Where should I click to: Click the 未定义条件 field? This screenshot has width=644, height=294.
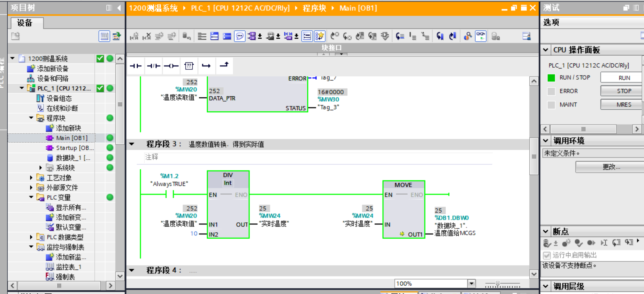(593, 153)
